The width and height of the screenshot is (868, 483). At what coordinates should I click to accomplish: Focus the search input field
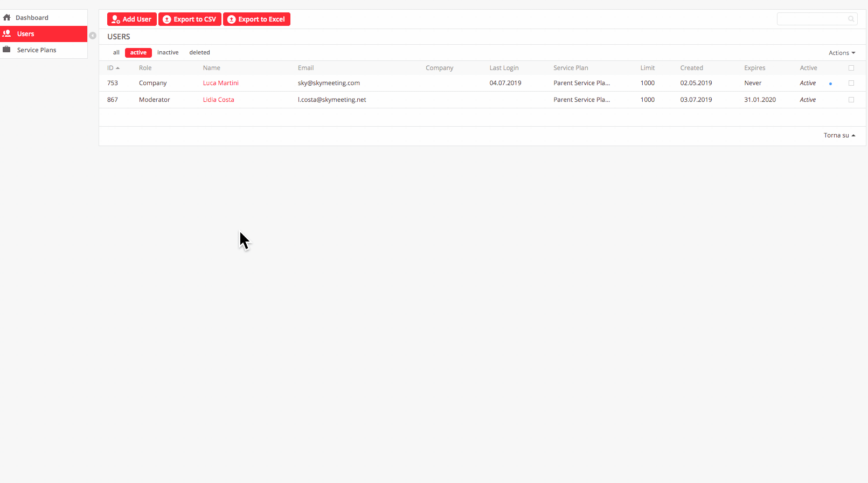click(x=817, y=19)
